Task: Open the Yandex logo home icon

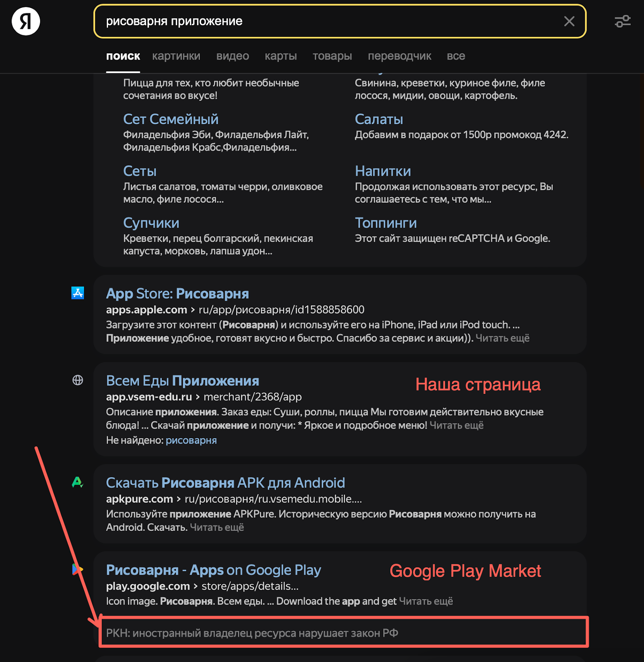Action: [26, 21]
